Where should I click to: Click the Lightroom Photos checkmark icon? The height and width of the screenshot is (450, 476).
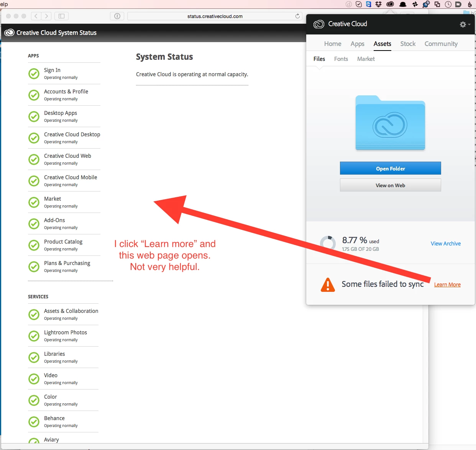tap(34, 336)
